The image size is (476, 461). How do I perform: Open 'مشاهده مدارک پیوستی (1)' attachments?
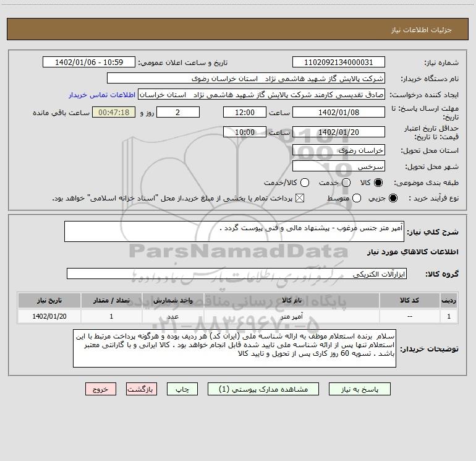[263, 389]
